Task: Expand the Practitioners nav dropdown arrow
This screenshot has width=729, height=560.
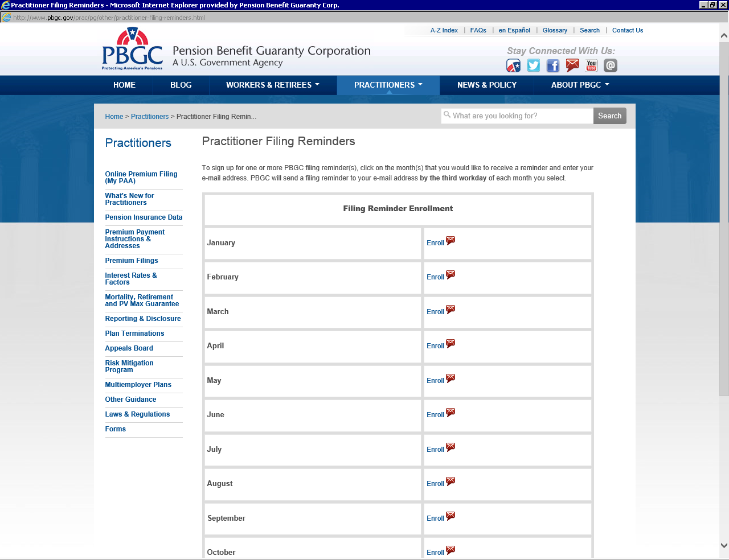Action: tap(420, 85)
